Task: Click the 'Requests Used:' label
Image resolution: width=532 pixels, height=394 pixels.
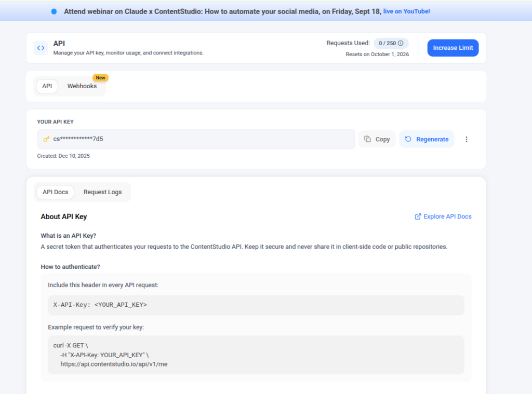Action: coord(348,43)
